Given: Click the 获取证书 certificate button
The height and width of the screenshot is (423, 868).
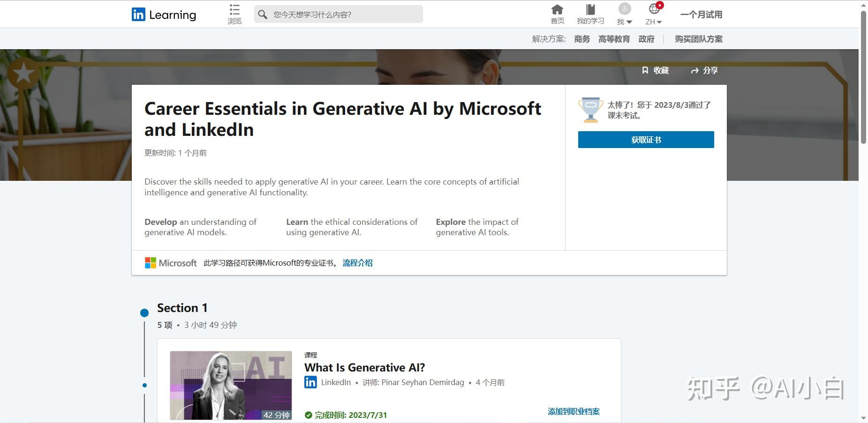Looking at the screenshot, I should (x=646, y=139).
